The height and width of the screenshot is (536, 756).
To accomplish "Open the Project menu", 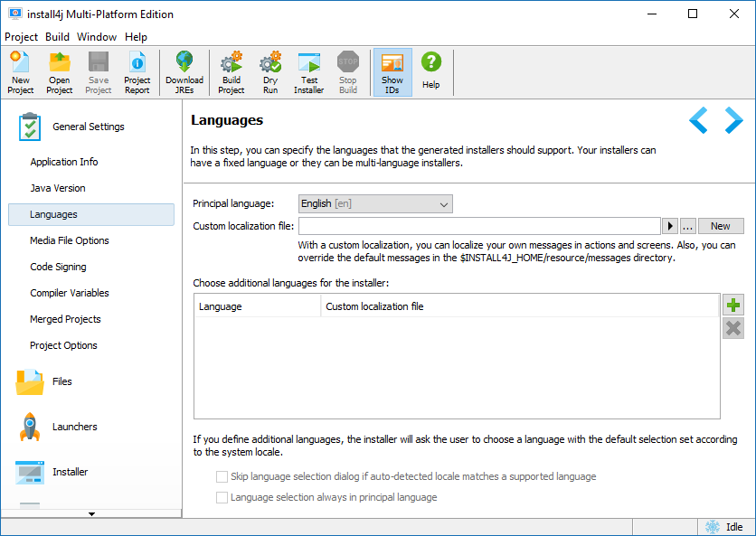I will click(x=21, y=37).
